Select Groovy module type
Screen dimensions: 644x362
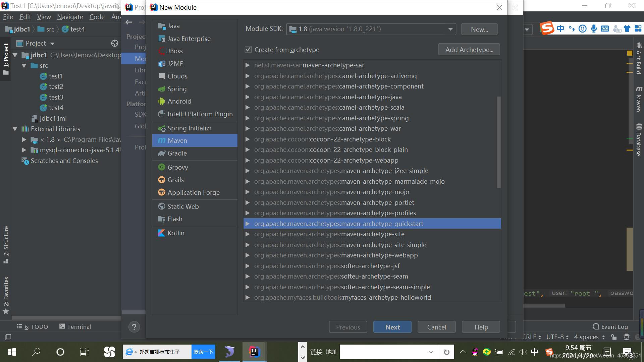tap(195, 167)
